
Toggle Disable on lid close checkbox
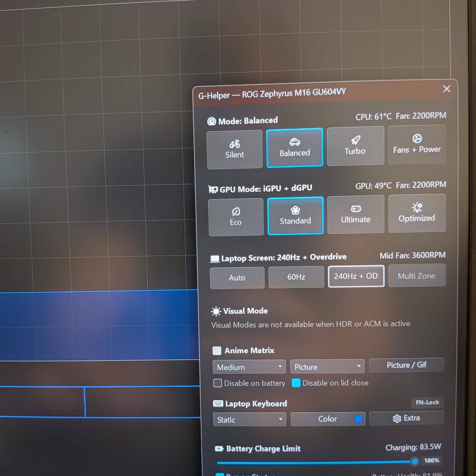[296, 383]
